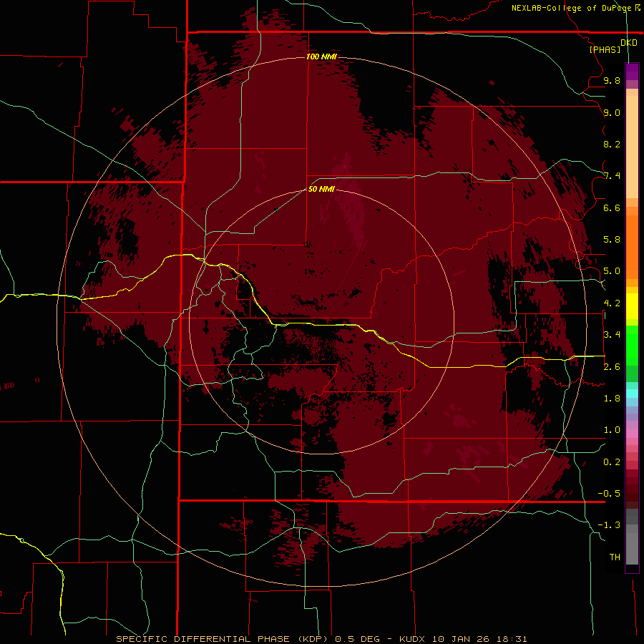Click the DKD [PHAS] legend unit label

(x=613, y=46)
